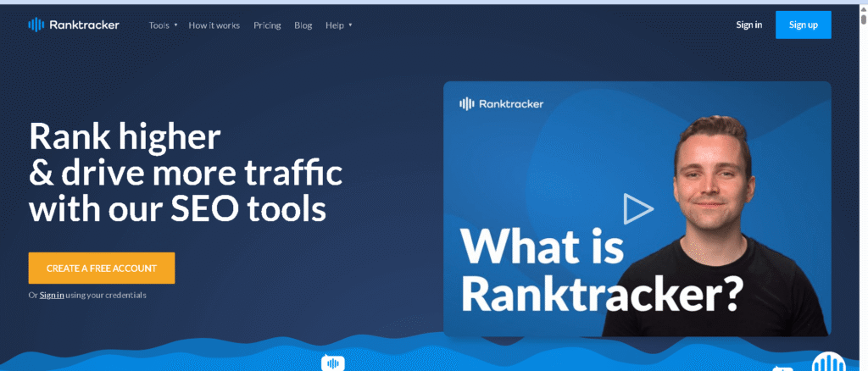Click the arrow next to Tools
The height and width of the screenshot is (371, 868).
pos(176,25)
